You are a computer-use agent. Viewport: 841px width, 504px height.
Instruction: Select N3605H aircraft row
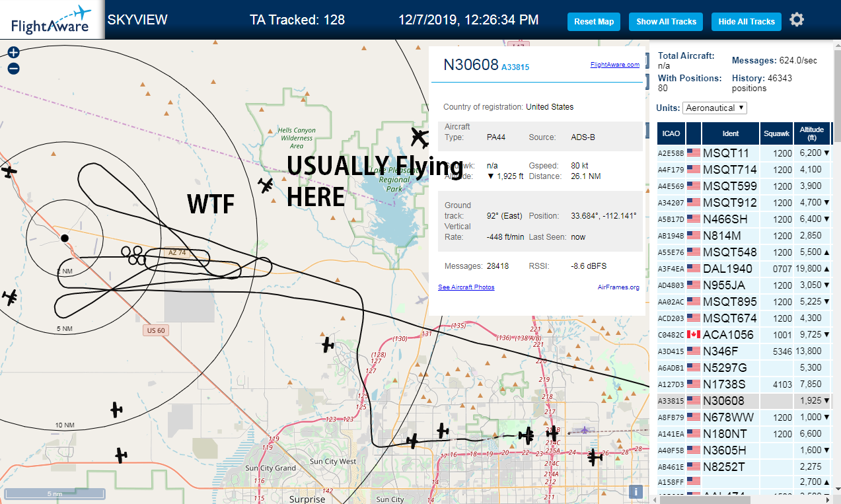pyautogui.click(x=745, y=450)
